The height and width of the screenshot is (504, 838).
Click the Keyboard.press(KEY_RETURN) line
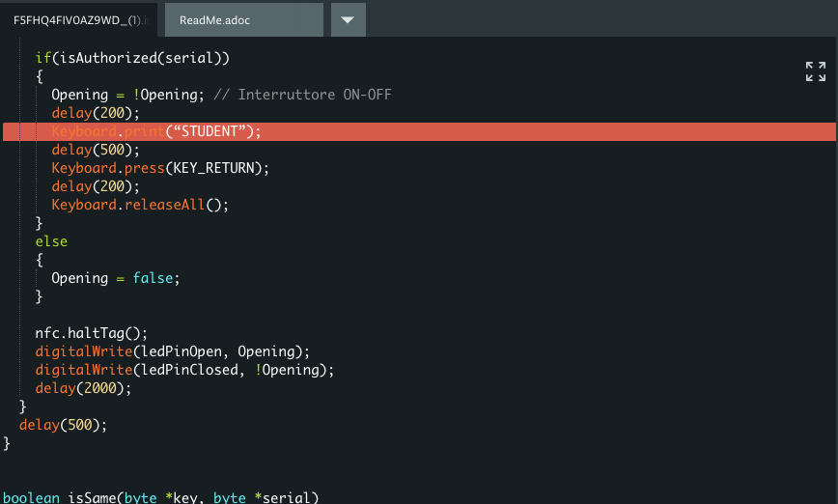[x=160, y=168]
